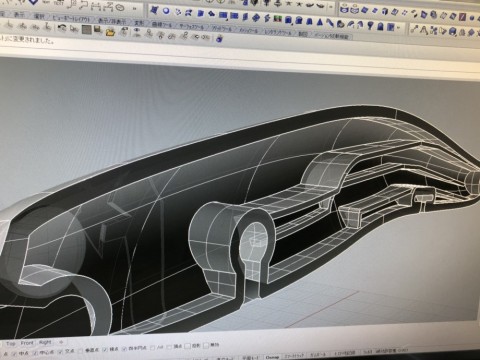Expand the curve toolbar overflow chevron
480x360 pixels.
[x=134, y=8]
